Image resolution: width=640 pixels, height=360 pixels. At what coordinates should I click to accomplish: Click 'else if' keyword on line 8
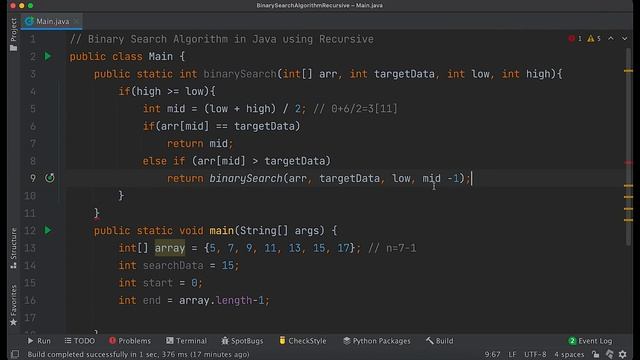click(164, 161)
